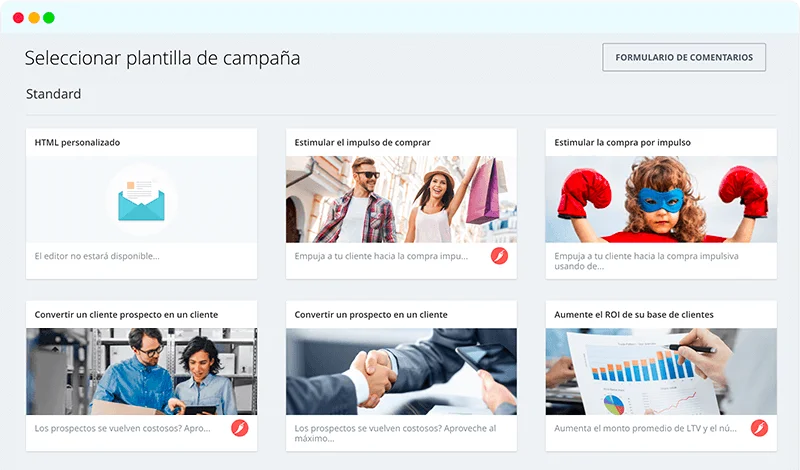The width and height of the screenshot is (800, 470).
Task: Select the warehouse coworkers thumbnail
Action: tap(141, 371)
